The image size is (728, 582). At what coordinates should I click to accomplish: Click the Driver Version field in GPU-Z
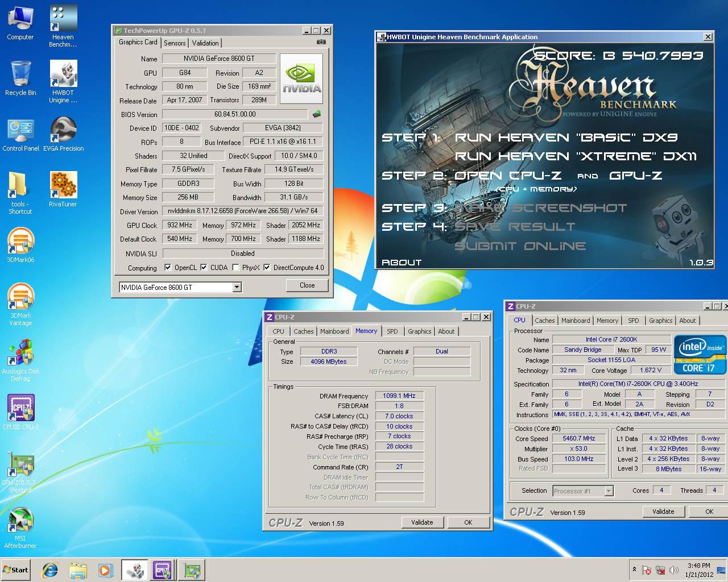coord(243,211)
